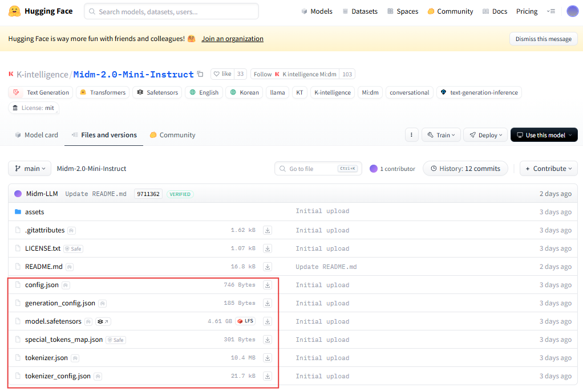The image size is (583, 392).
Task: View History: 12 commits
Action: [465, 169]
